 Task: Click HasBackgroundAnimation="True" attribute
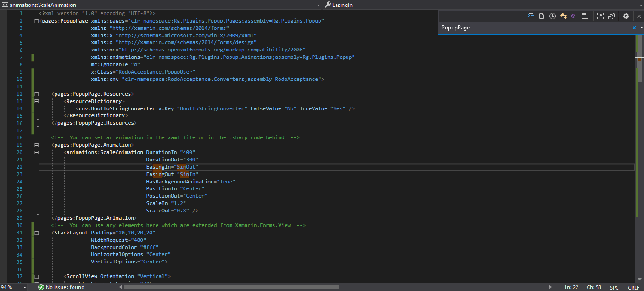[x=190, y=182]
